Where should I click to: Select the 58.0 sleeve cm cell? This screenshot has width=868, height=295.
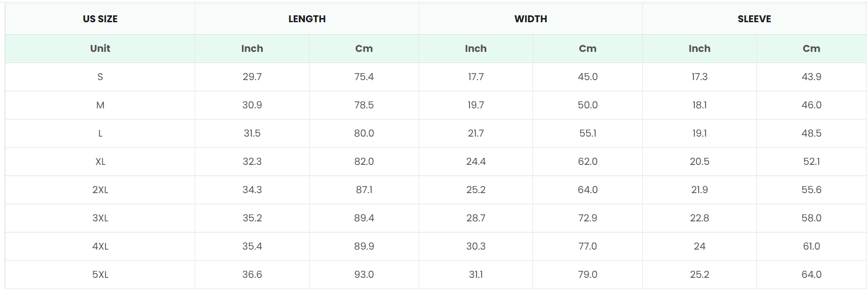[x=812, y=218]
